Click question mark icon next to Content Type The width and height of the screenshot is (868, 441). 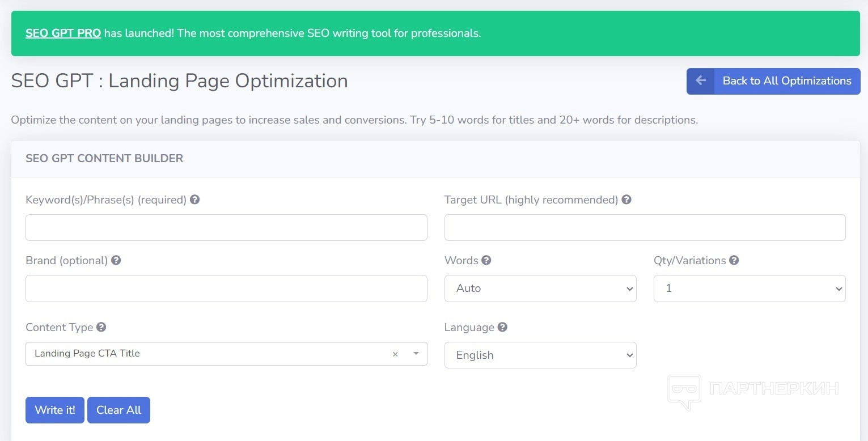coord(101,327)
